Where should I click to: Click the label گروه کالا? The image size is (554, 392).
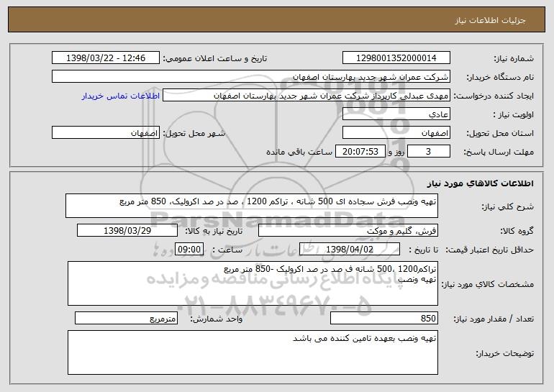[517, 232]
